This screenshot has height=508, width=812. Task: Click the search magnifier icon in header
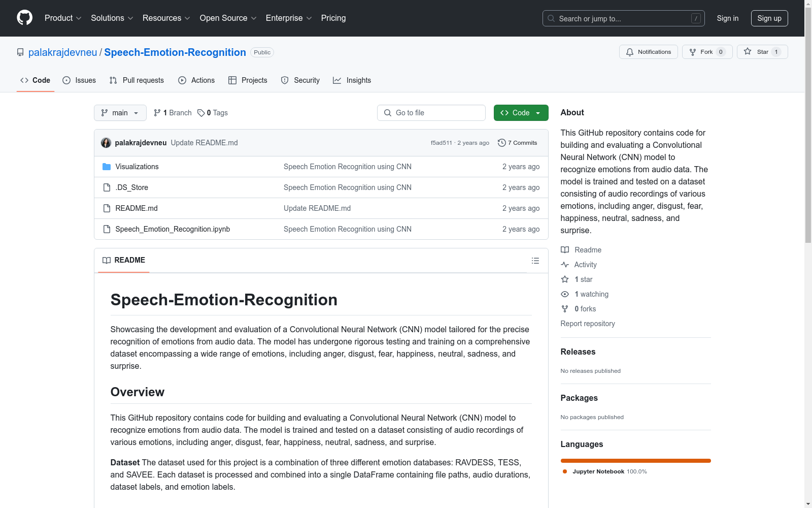(551, 18)
